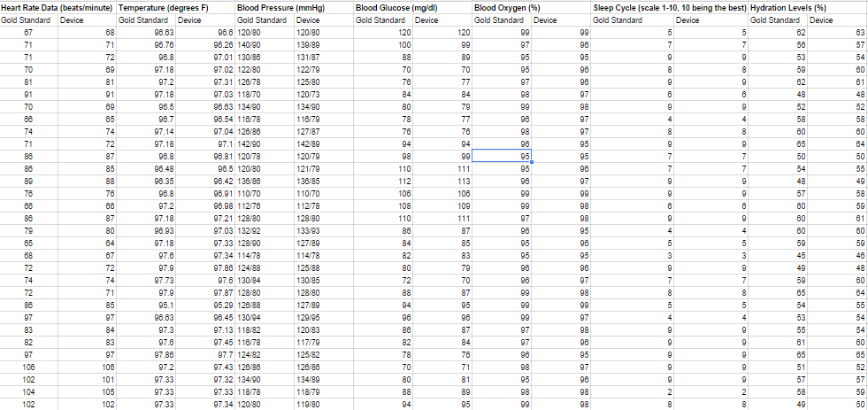Select the Hydration Levels (%) header cell
The image size is (868, 410).
click(791, 7)
